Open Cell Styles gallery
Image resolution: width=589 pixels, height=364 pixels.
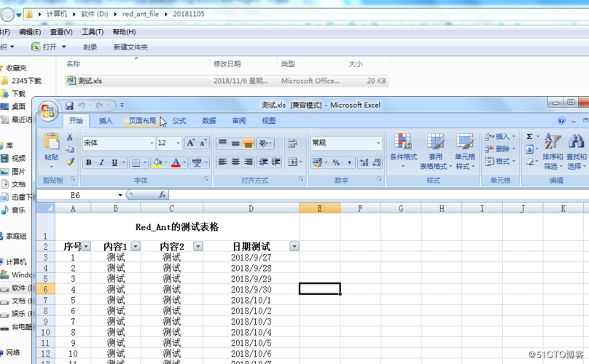tap(465, 151)
